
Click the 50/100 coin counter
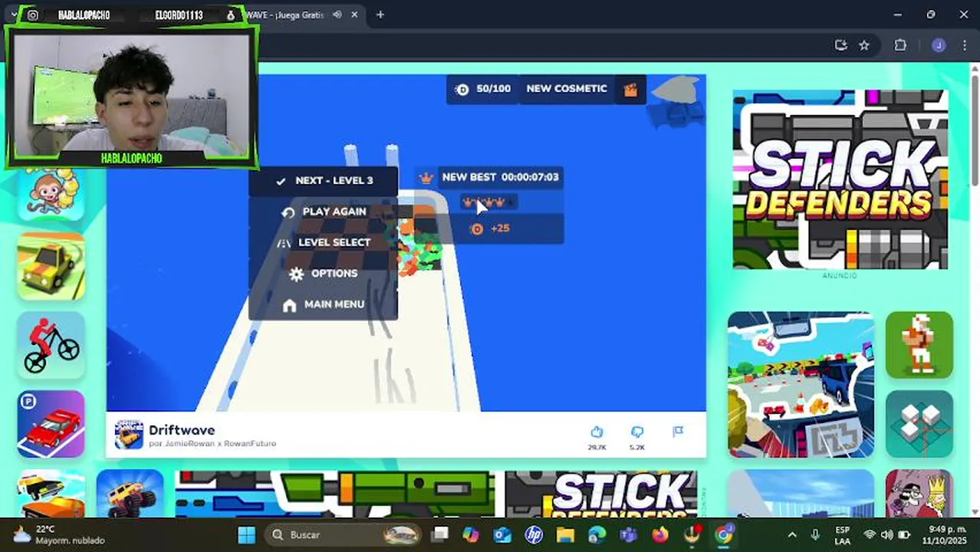(482, 89)
